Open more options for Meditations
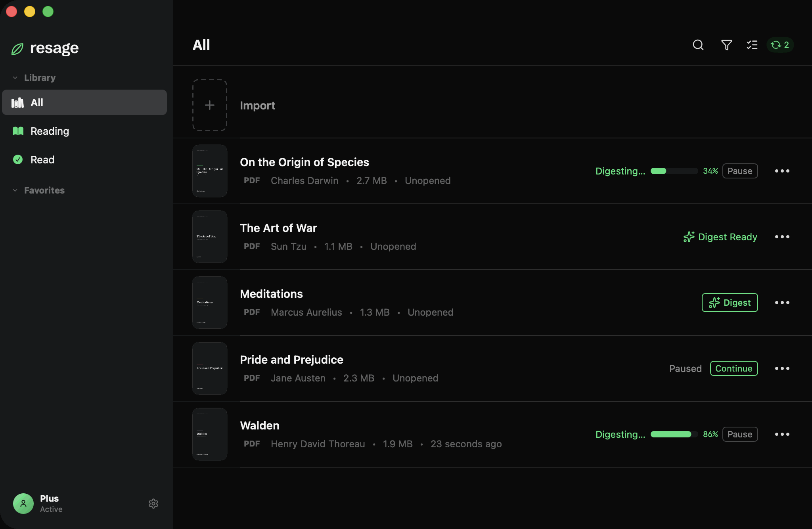Viewport: 812px width, 529px height. (x=782, y=303)
